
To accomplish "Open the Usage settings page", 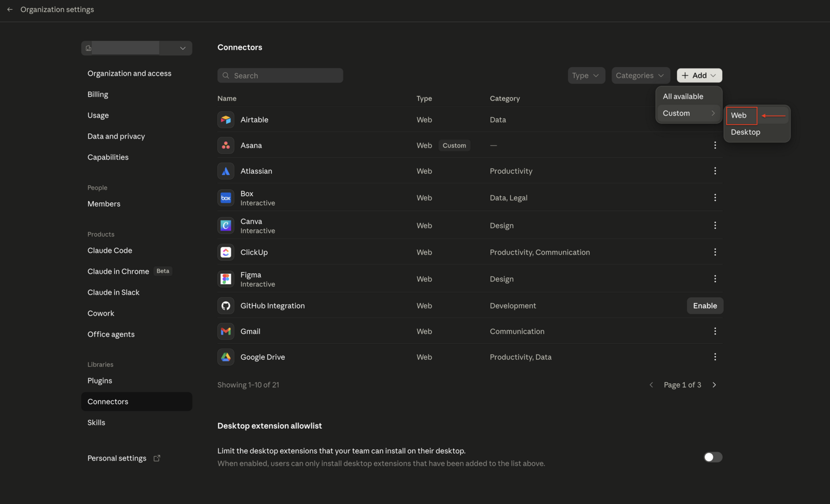I will [98, 116].
